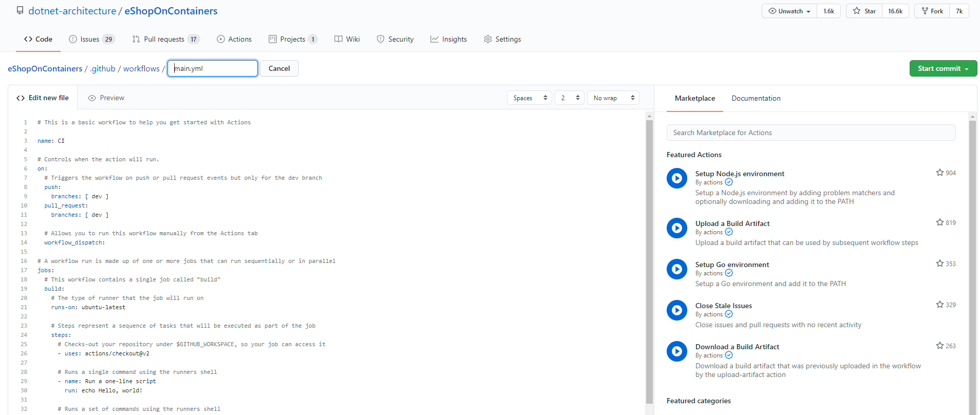Click the Search Marketplace for Actions field
The image size is (980, 415).
point(811,133)
